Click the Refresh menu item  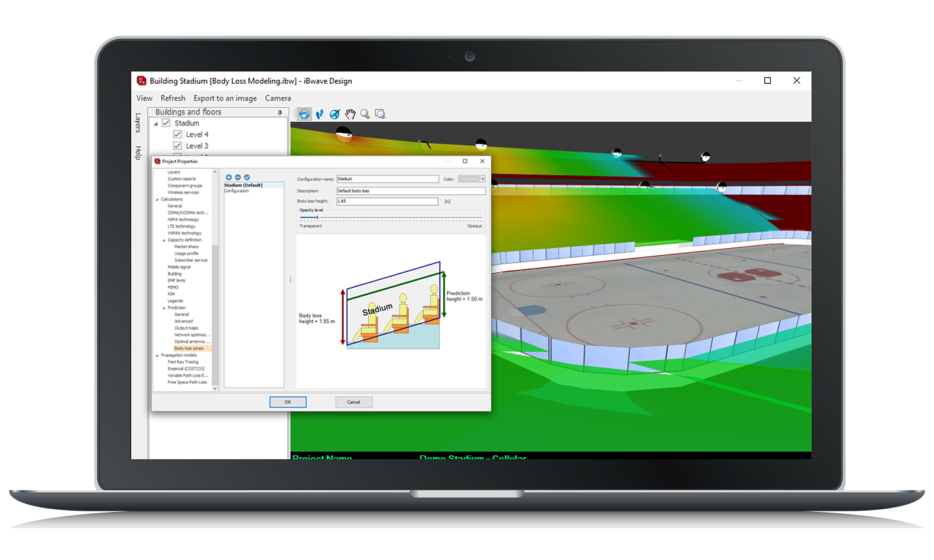[x=173, y=98]
